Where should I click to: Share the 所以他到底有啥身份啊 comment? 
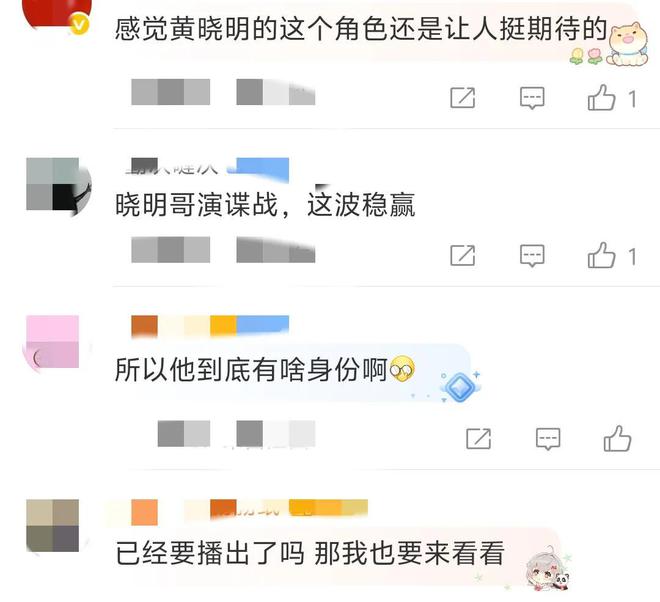[x=479, y=439]
